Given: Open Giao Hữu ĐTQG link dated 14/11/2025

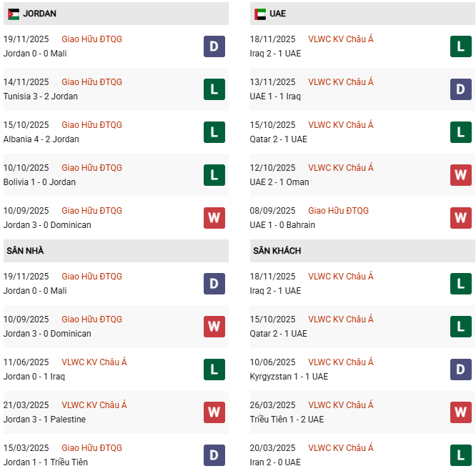Looking at the screenshot, I should click(91, 82).
